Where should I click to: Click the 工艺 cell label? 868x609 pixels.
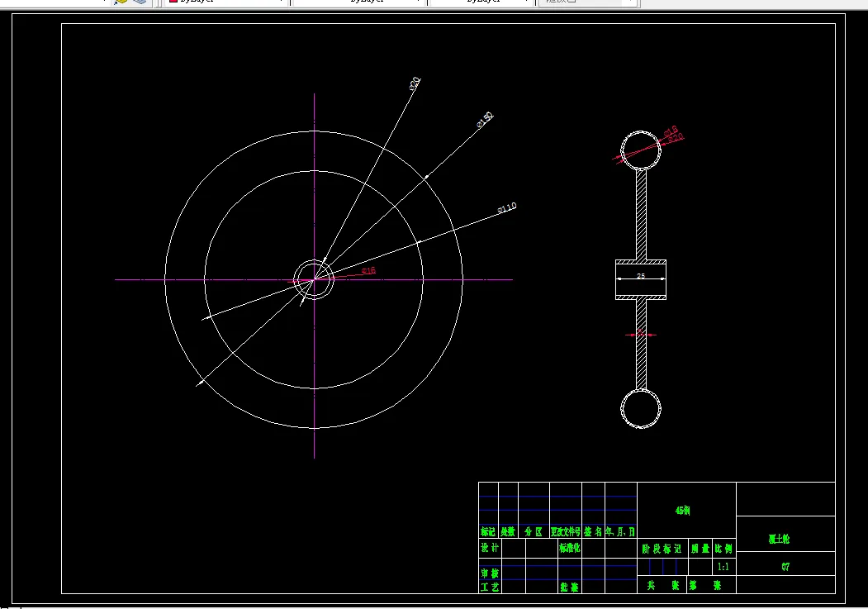pos(490,587)
